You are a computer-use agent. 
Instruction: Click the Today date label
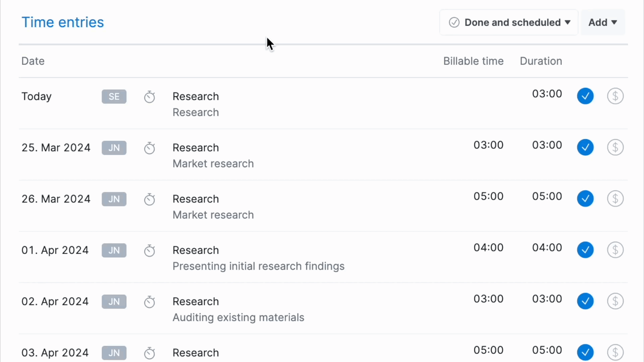click(37, 97)
